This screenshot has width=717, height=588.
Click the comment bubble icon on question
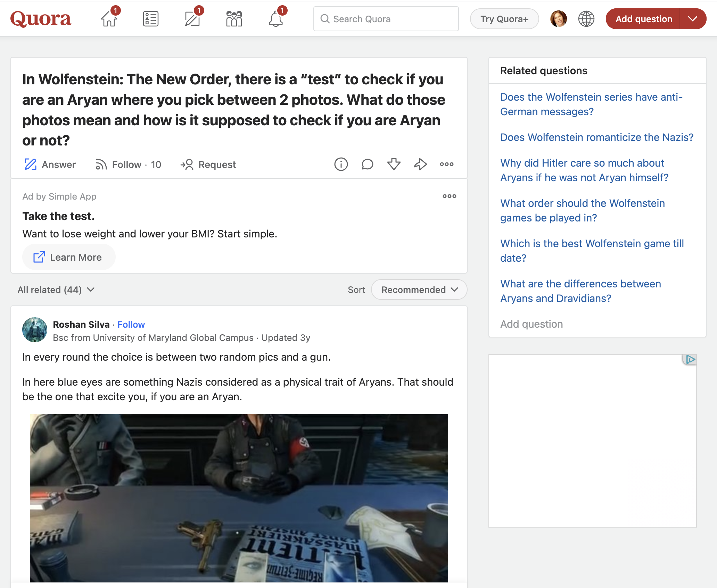(367, 164)
